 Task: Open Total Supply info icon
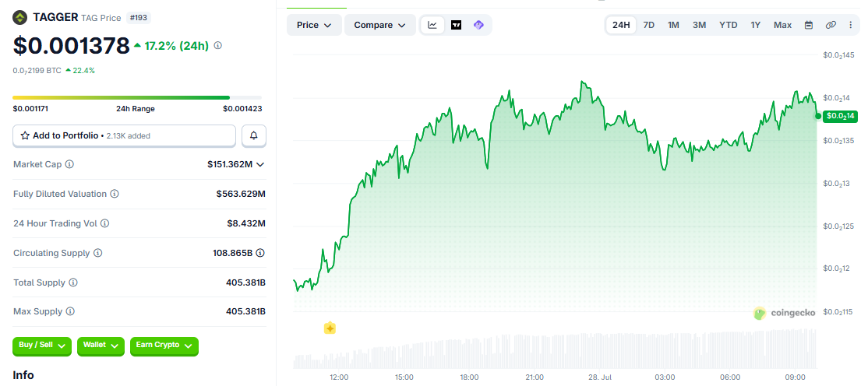[x=73, y=282]
